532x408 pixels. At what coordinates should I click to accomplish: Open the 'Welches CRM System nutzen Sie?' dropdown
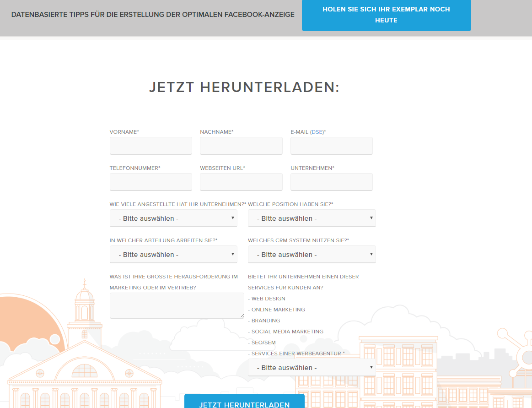[312, 254]
